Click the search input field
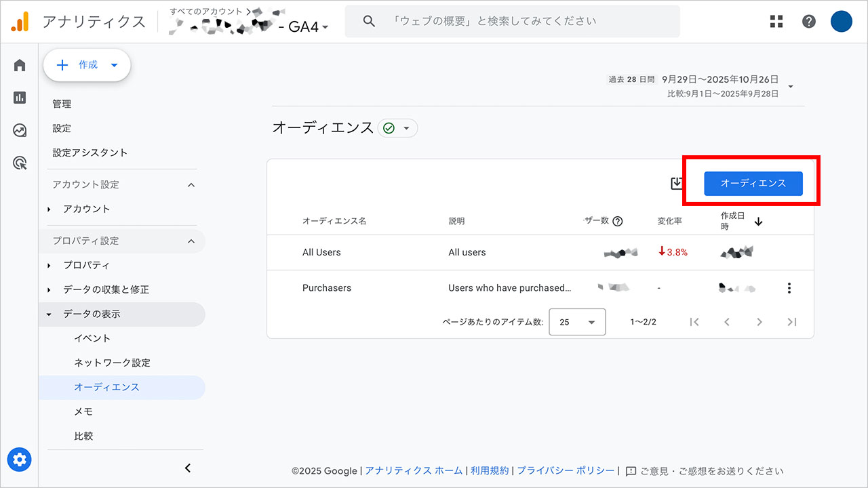This screenshot has width=868, height=488. 513,22
